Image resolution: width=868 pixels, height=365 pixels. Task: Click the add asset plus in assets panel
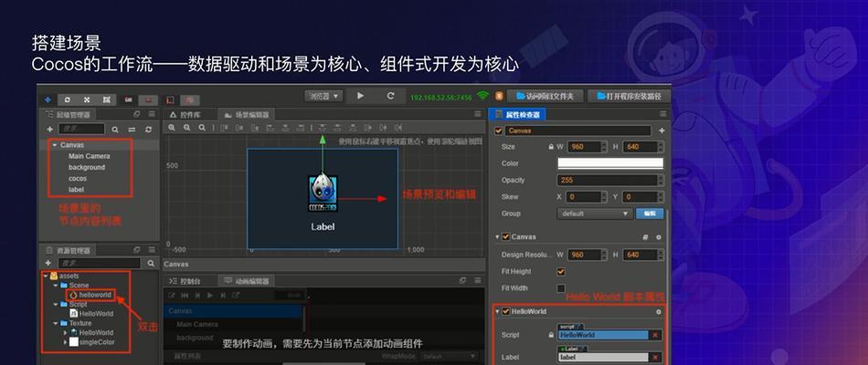coord(48,264)
